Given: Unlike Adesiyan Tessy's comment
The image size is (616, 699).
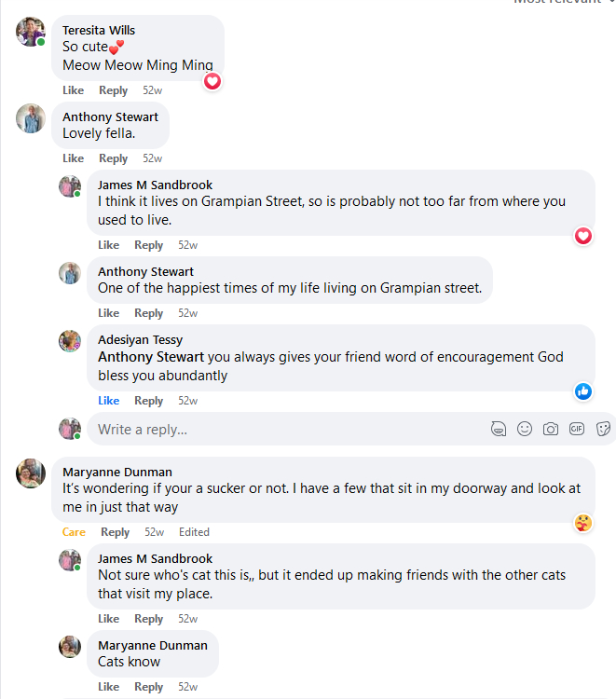Looking at the screenshot, I should click(108, 401).
